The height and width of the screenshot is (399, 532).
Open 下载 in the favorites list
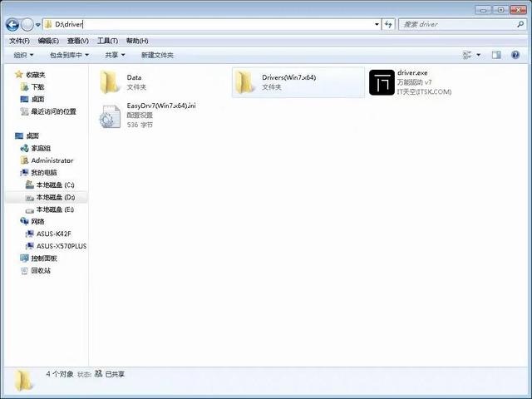(37, 86)
